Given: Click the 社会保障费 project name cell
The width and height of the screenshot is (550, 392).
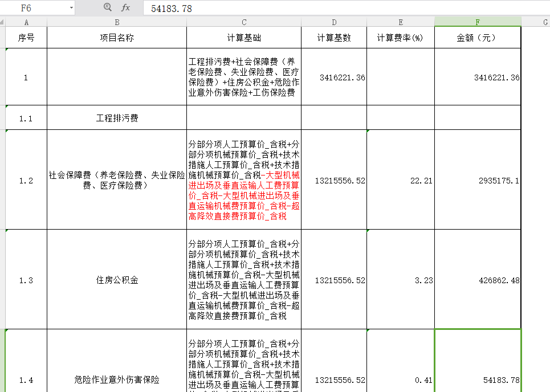Looking at the screenshot, I should pyautogui.click(x=117, y=180).
